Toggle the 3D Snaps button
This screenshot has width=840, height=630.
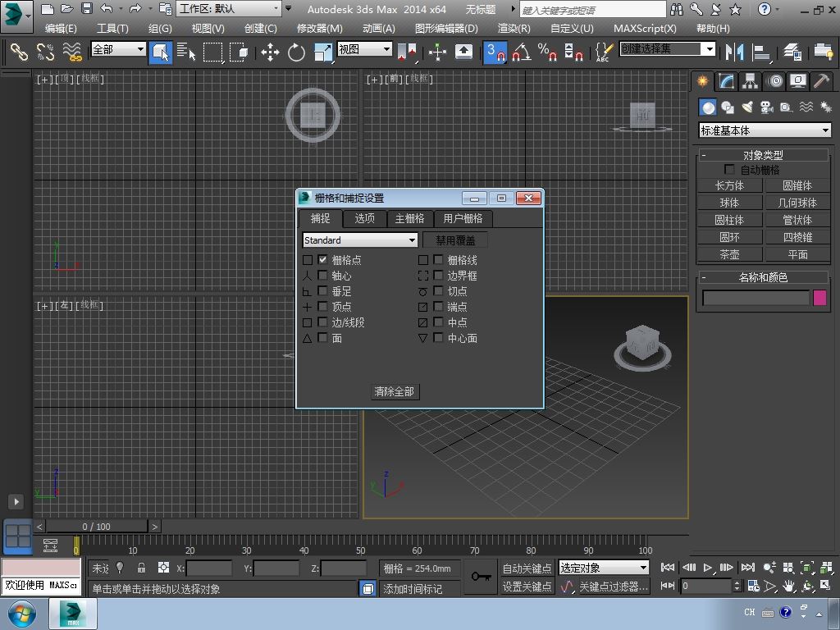[495, 52]
